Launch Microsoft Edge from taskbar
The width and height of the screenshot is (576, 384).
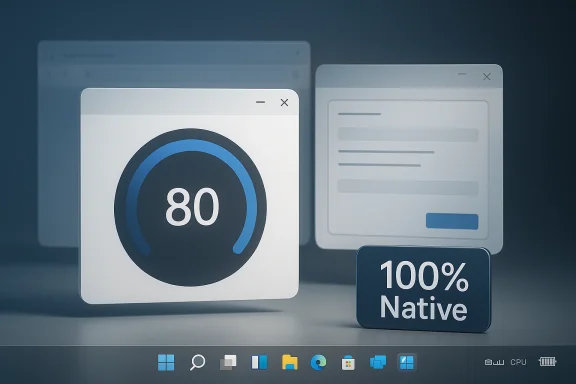click(318, 363)
